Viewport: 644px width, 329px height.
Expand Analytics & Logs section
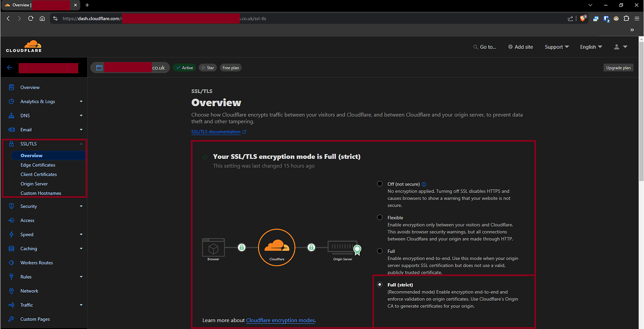(x=81, y=101)
